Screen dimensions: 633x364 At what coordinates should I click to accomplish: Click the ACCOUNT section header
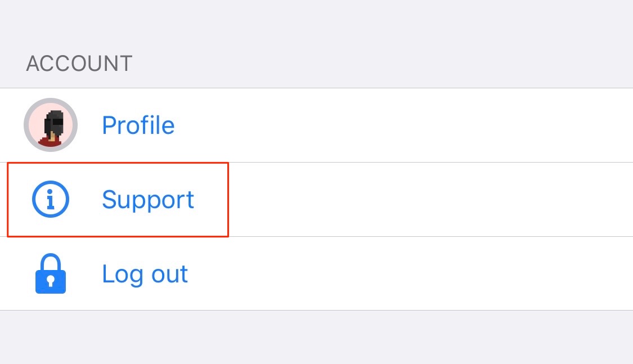pyautogui.click(x=79, y=64)
